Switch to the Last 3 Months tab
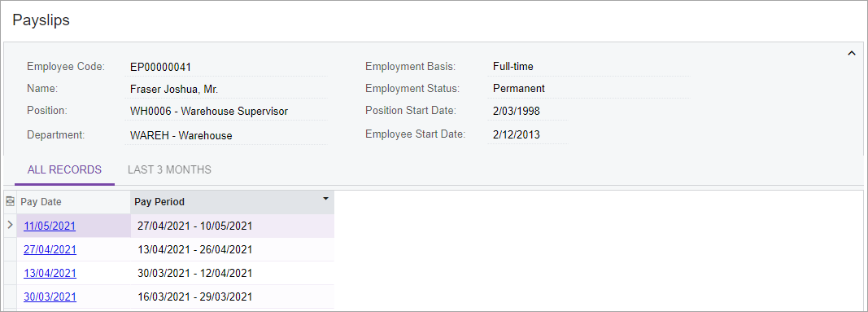Viewport: 868px width, 312px height. click(x=169, y=169)
